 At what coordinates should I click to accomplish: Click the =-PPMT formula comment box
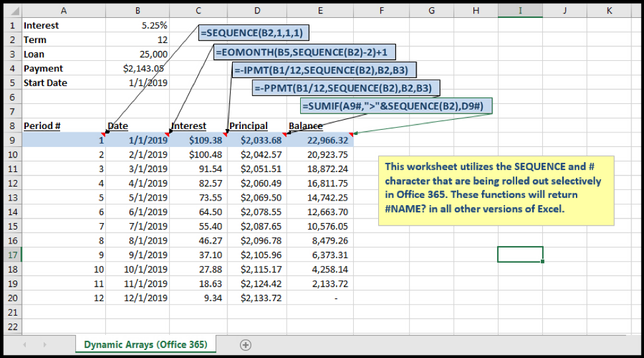(x=346, y=88)
